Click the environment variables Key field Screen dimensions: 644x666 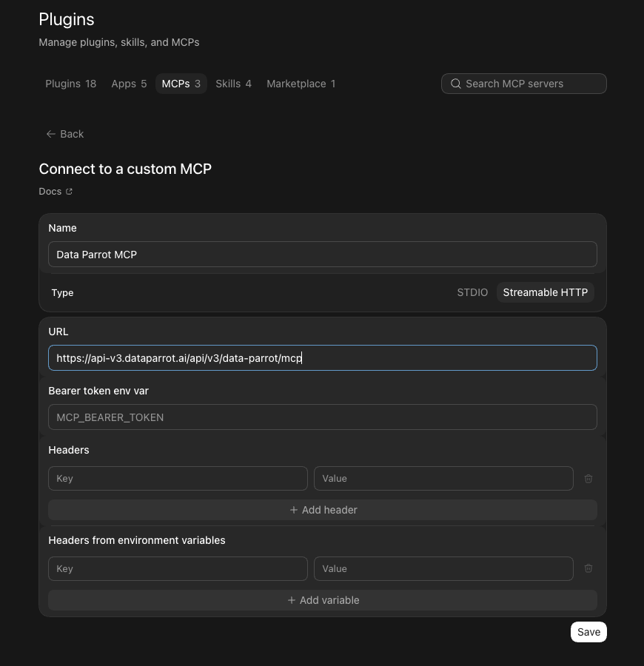[178, 569]
